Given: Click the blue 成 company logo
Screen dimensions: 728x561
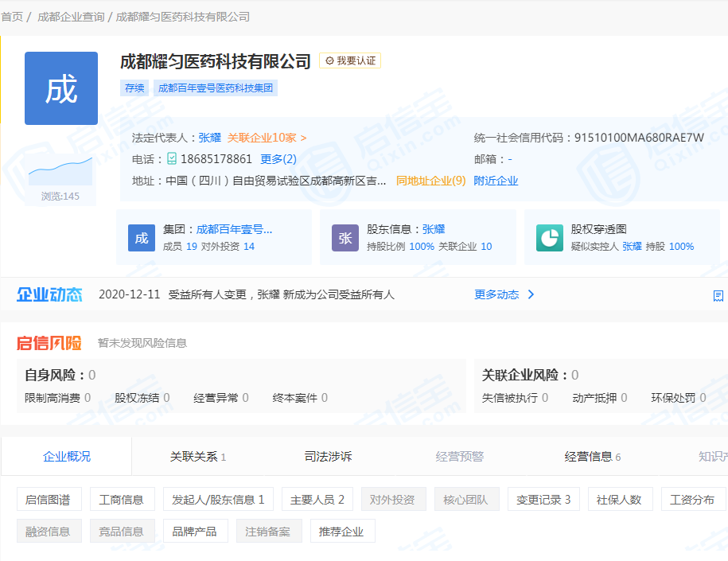Looking at the screenshot, I should (x=61, y=88).
